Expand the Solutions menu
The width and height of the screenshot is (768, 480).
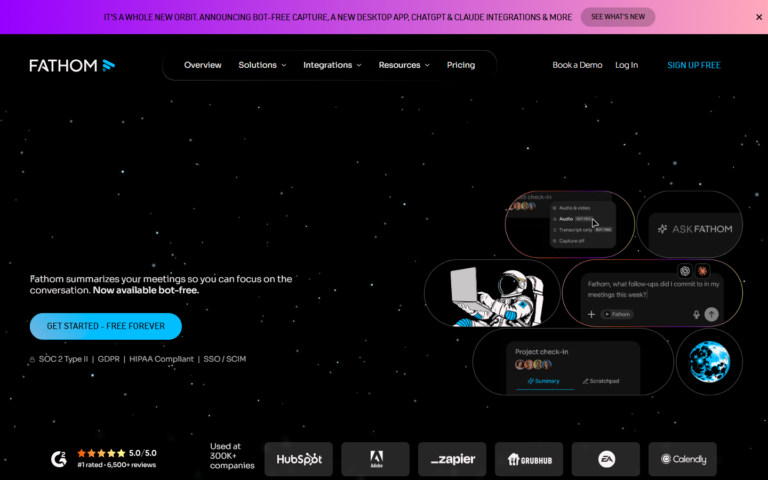point(262,65)
